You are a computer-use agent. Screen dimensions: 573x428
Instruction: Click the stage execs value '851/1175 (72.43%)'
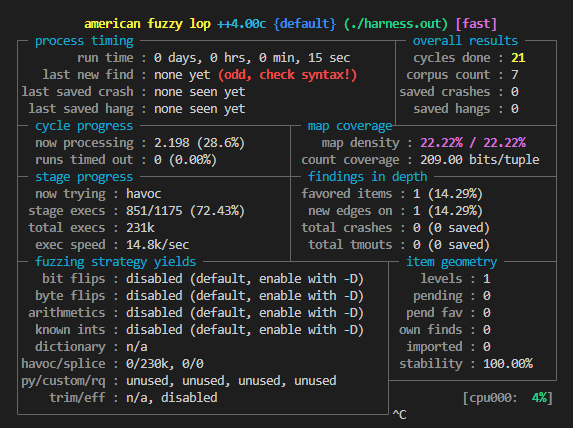coord(185,211)
